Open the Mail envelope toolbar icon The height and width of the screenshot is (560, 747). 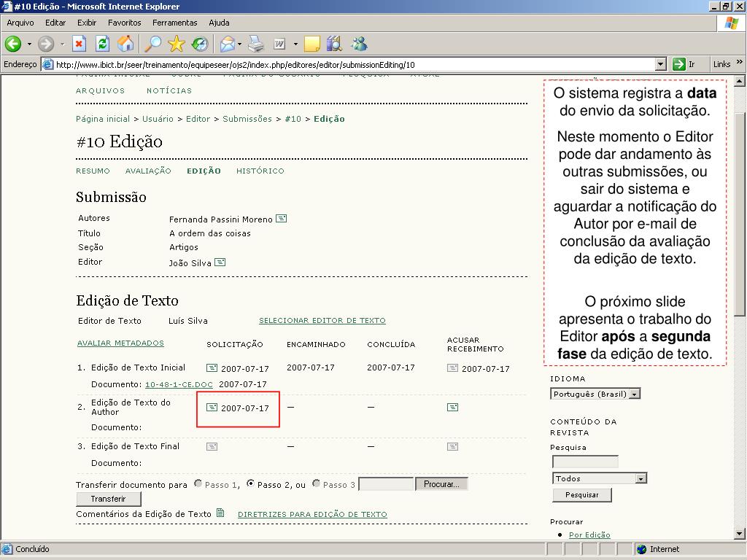point(228,44)
